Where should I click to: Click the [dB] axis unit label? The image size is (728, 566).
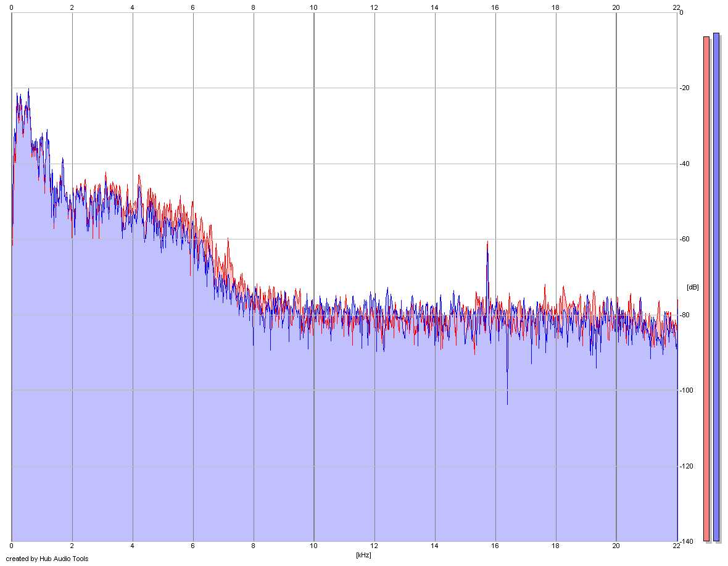692,288
